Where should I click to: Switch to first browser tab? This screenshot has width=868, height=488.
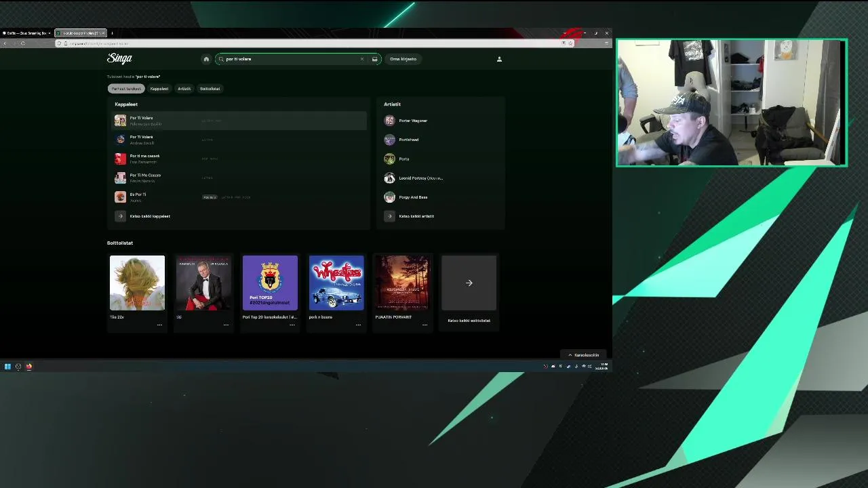(x=26, y=33)
